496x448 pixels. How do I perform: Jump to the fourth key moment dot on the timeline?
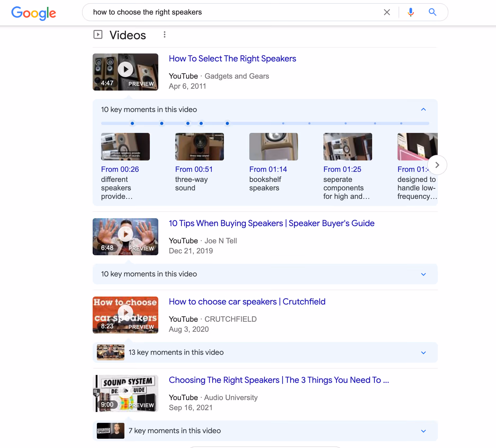click(x=201, y=123)
